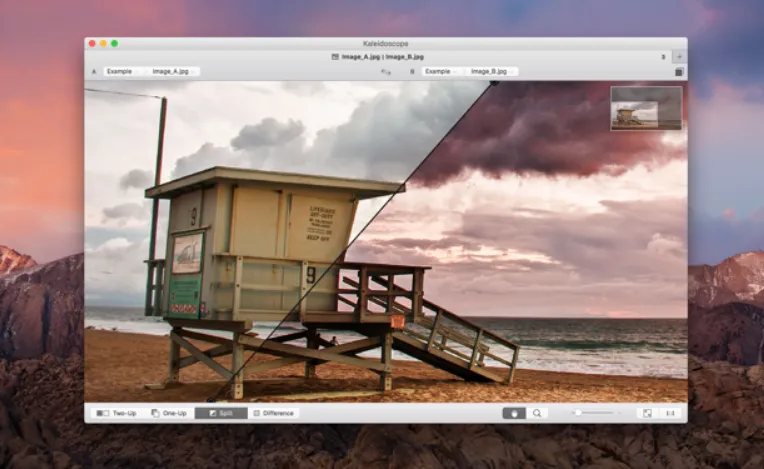764x469 pixels.
Task: Swap the A and B images
Action: (x=385, y=72)
